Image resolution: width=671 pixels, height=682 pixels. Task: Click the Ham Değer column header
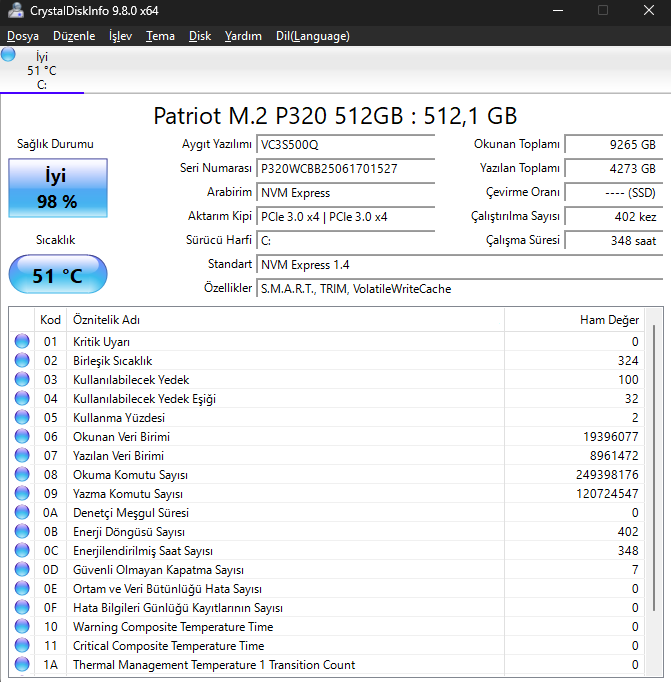point(574,320)
